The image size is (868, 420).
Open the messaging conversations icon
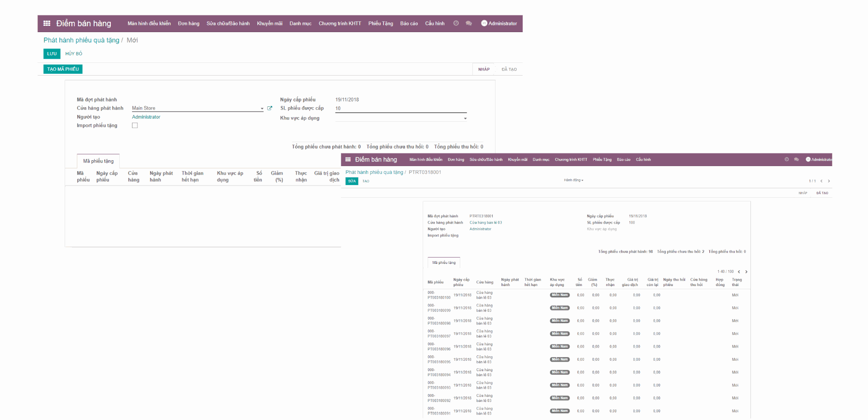coord(468,23)
